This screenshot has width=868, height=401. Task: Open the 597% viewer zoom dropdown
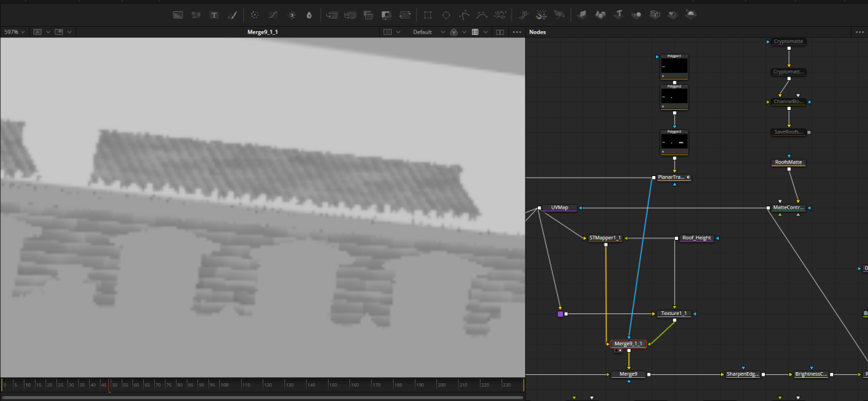click(14, 32)
